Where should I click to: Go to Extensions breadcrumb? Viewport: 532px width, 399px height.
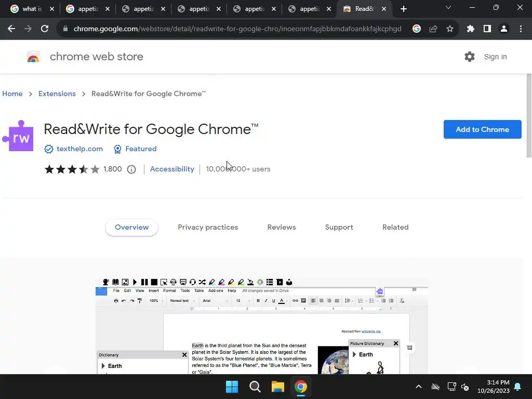(57, 94)
